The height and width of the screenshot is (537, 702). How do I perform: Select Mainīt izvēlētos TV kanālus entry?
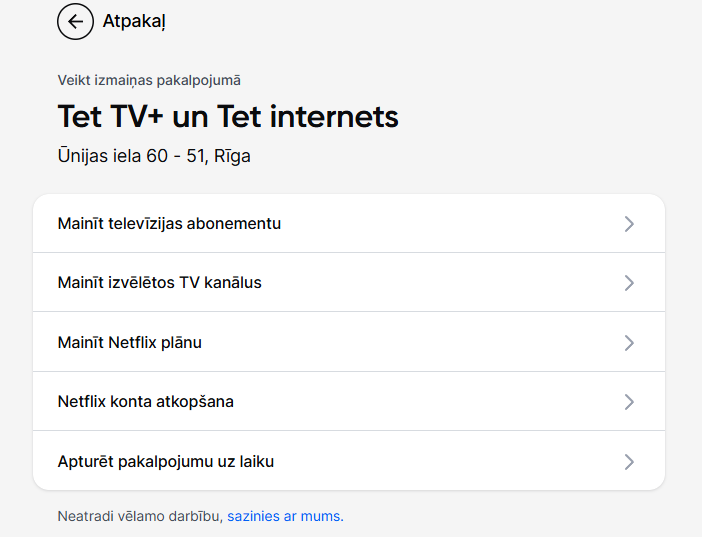(x=159, y=283)
